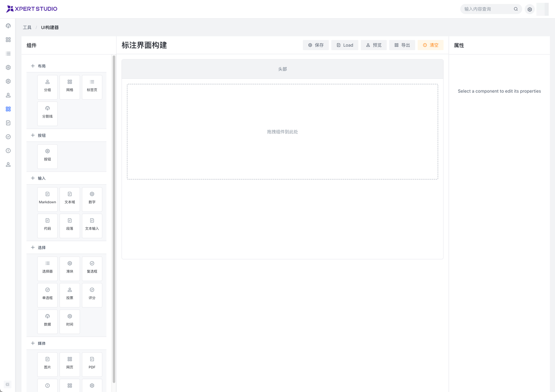The height and width of the screenshot is (392, 555).
Task: Click the 保存 button
Action: pos(316,45)
